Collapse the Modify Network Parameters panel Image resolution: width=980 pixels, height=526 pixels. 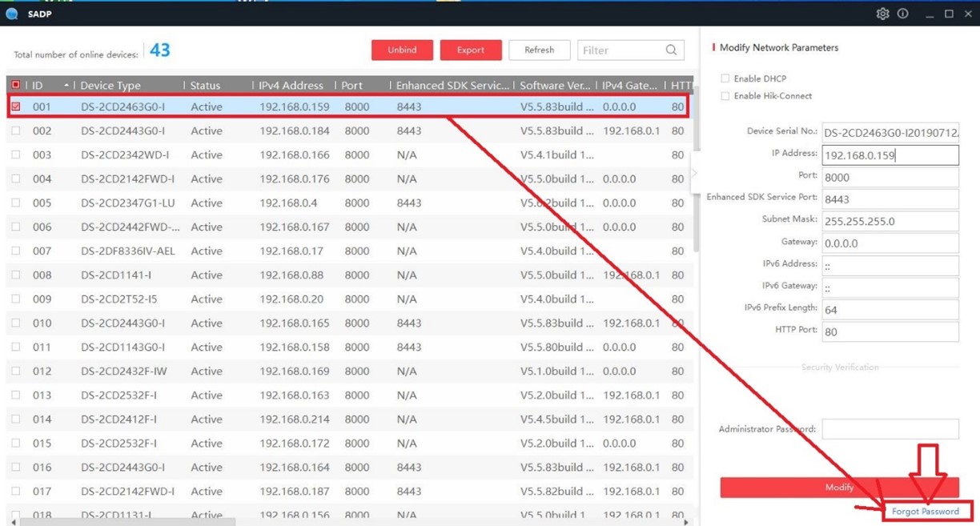693,172
